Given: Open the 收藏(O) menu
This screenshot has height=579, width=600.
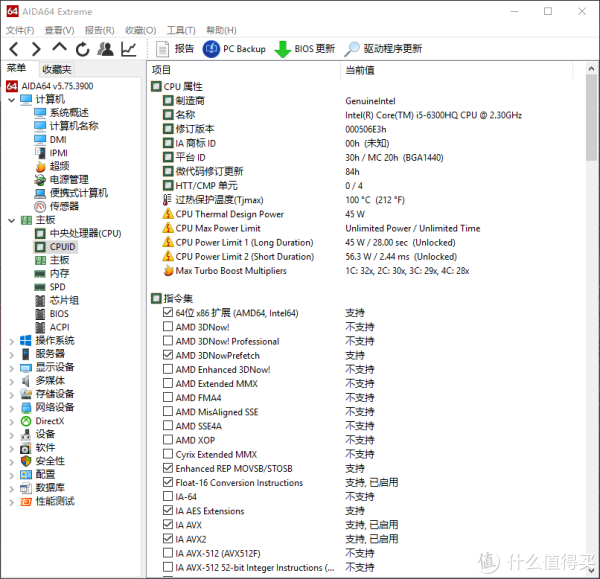Looking at the screenshot, I should 140,30.
